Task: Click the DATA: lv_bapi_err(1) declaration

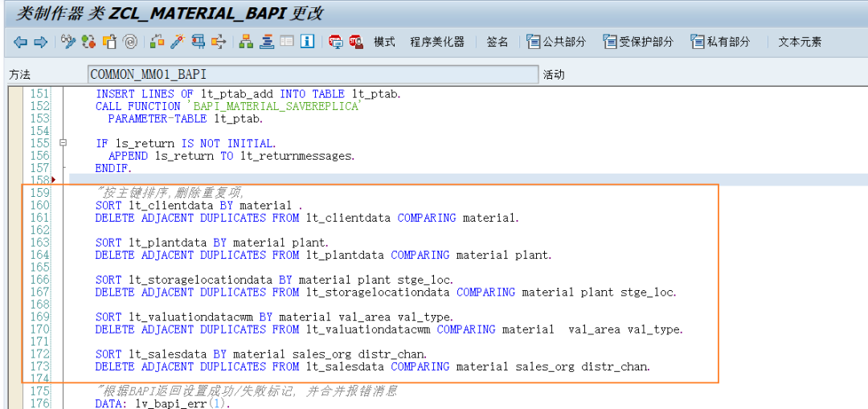Action: (x=162, y=403)
